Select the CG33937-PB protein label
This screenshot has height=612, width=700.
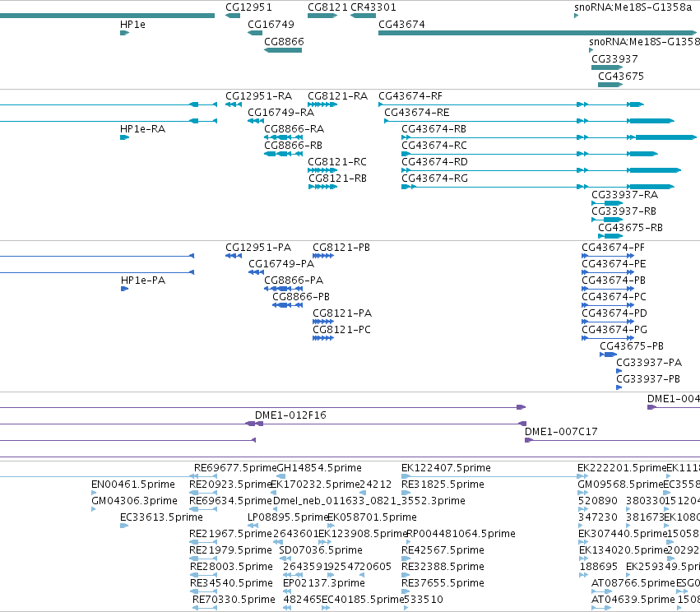[648, 379]
